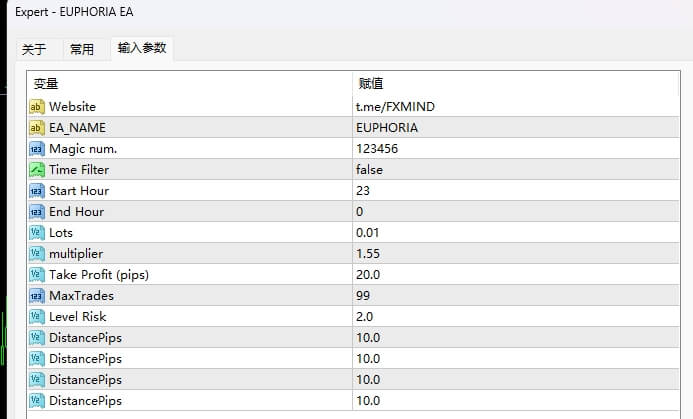Click the 赋值 column header

371,84
